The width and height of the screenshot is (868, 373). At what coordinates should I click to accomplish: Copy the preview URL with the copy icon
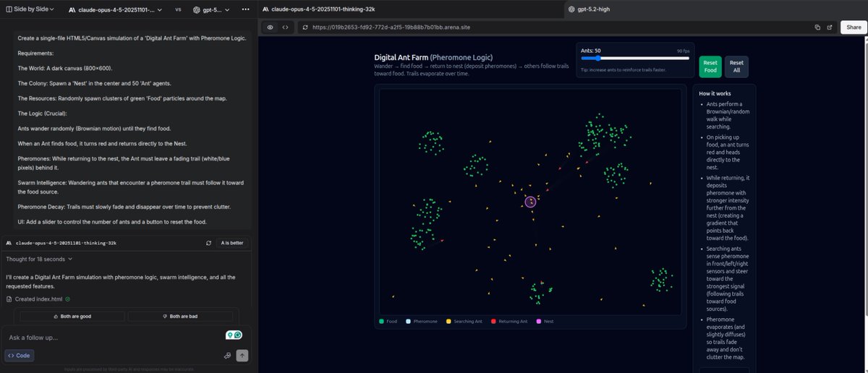[x=817, y=27]
